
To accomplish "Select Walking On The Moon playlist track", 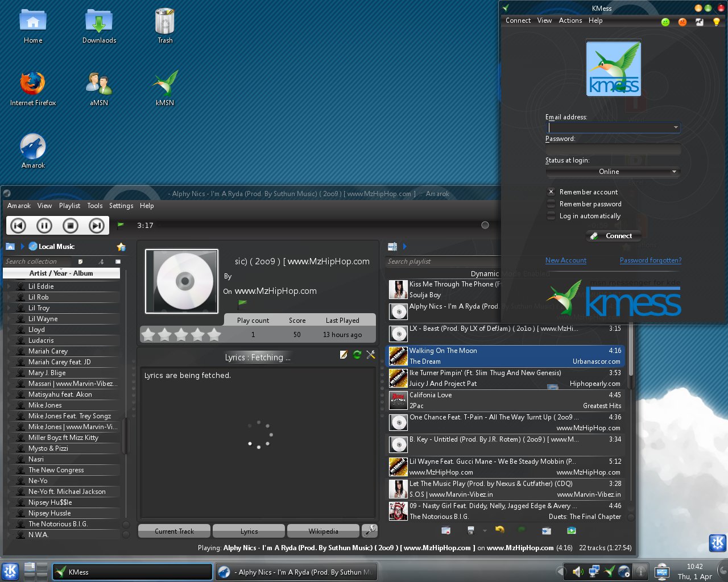I will click(x=505, y=356).
